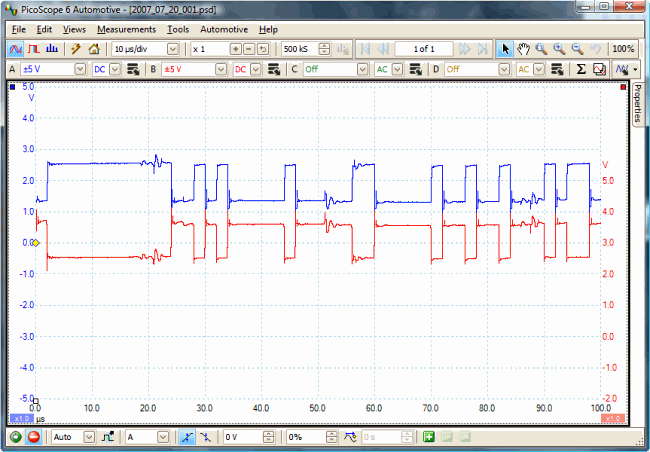This screenshot has height=452, width=650.
Task: Click the yellow trigger marker diamond
Action: coord(37,242)
